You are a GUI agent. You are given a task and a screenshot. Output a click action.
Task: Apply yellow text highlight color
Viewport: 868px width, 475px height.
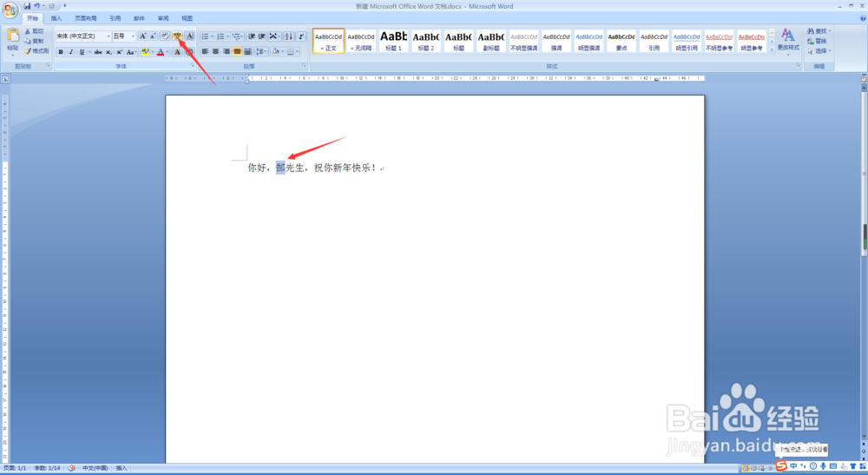coord(145,51)
